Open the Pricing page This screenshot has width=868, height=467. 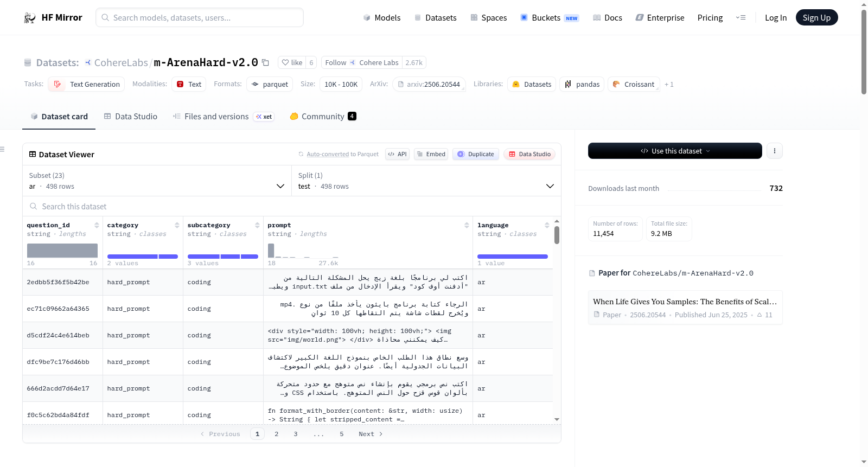pyautogui.click(x=710, y=18)
